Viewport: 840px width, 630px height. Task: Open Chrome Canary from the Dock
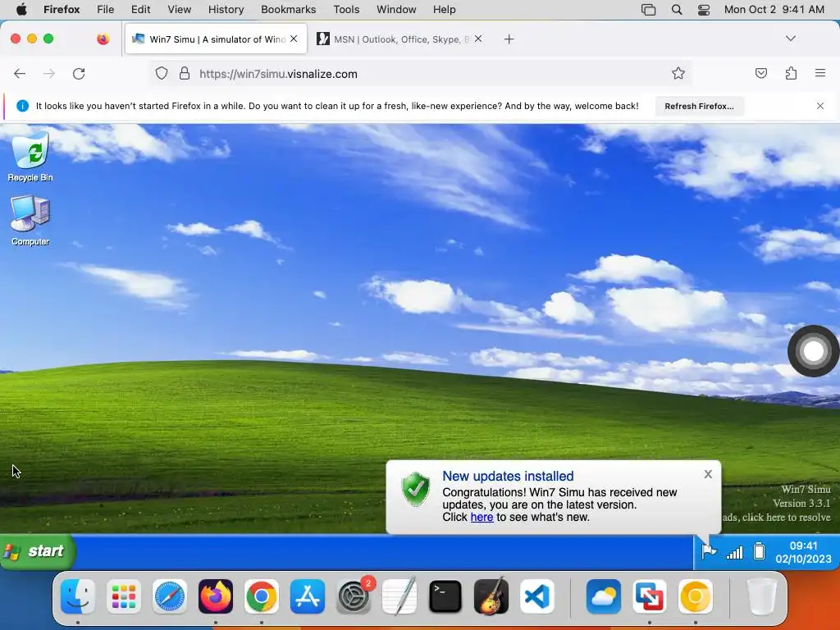coord(696,596)
